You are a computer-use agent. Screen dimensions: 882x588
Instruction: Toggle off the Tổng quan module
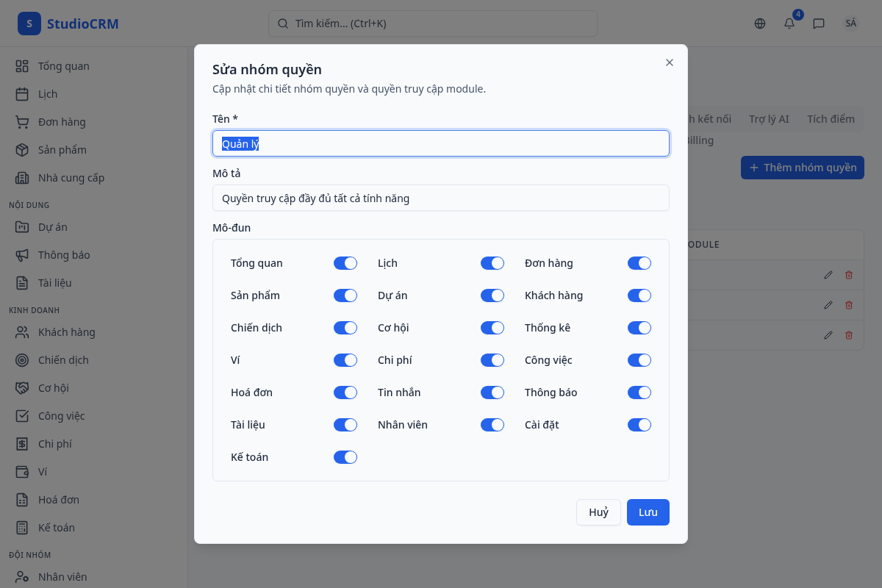(345, 263)
